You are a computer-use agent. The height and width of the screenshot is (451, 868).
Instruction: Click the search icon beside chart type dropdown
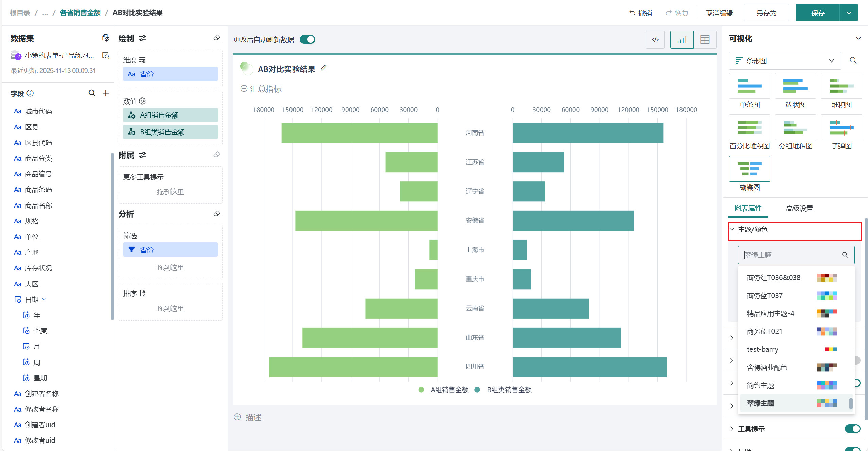coord(853,60)
